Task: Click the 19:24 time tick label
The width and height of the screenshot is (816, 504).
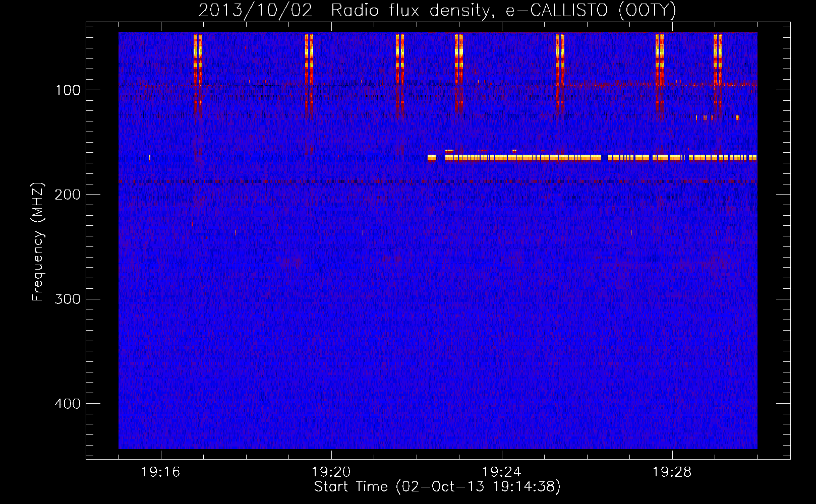Action: (501, 472)
